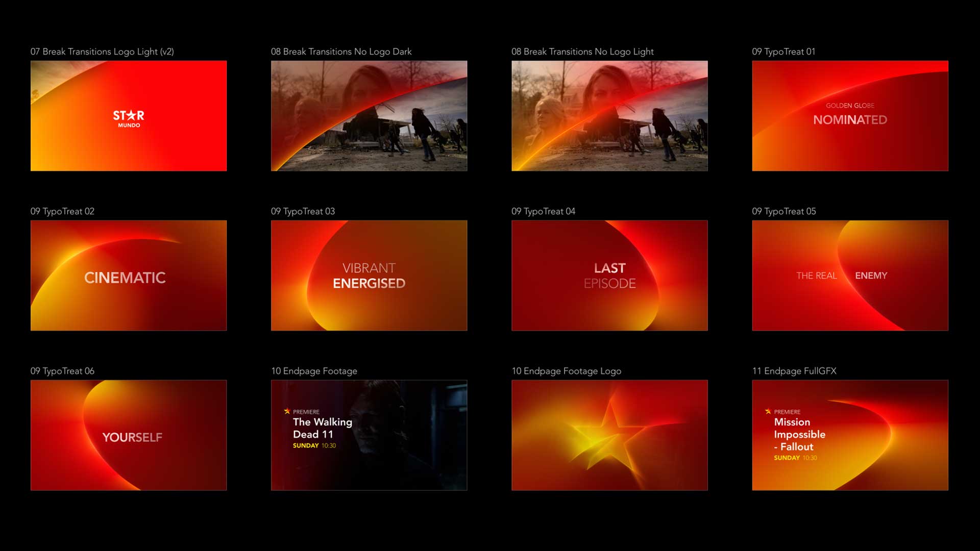
Task: Select the Break Transitions No Logo Dark frame
Action: point(369,116)
